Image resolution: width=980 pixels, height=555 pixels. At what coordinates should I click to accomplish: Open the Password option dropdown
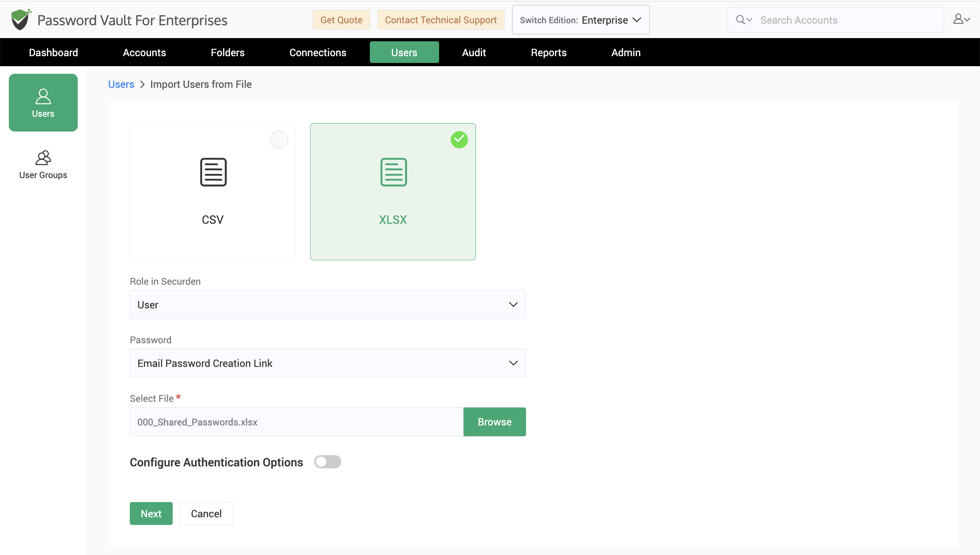pos(328,363)
